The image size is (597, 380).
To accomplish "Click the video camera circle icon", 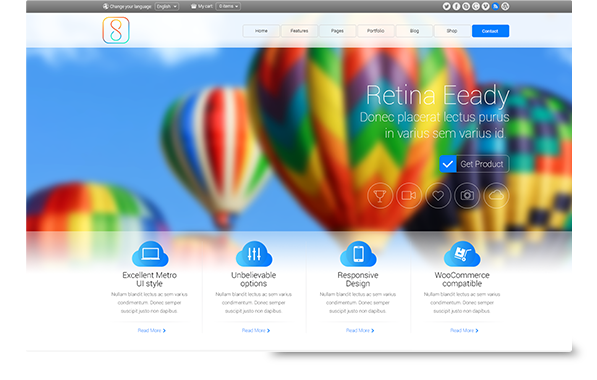I will (409, 195).
